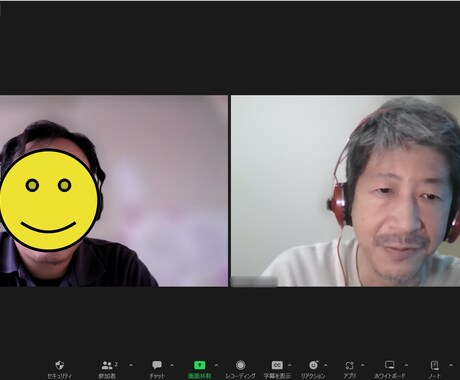Open the ノート (Notes) icon
Viewport: 460px width, 380px height.
(x=435, y=365)
